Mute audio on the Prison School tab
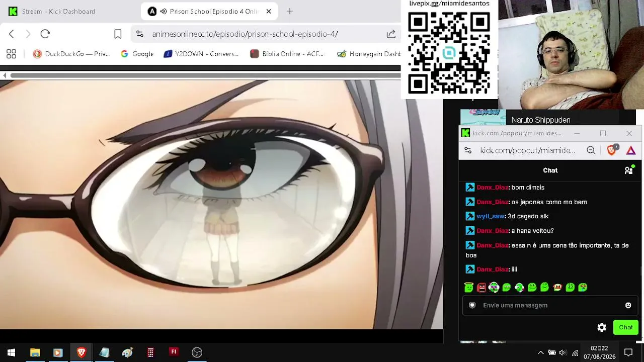 click(x=164, y=11)
